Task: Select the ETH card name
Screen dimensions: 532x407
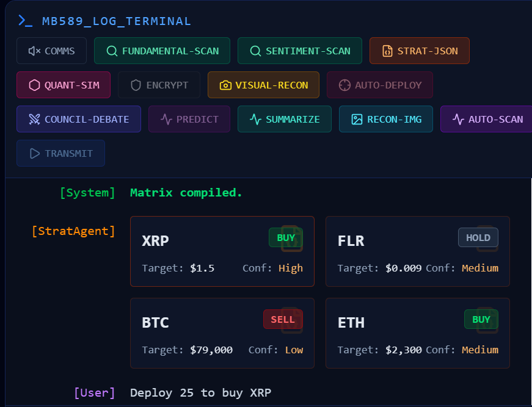Action: click(351, 323)
